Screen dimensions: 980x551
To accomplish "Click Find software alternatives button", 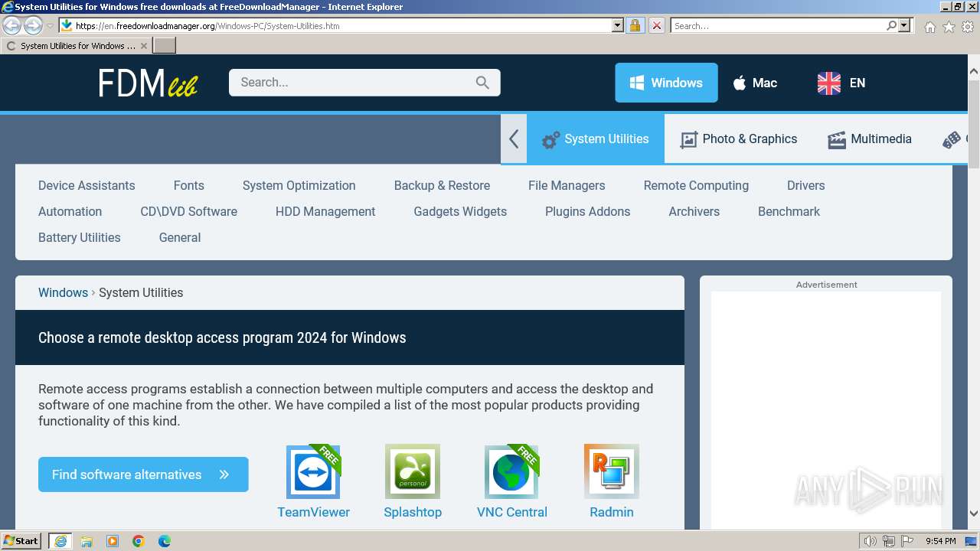I will click(143, 474).
